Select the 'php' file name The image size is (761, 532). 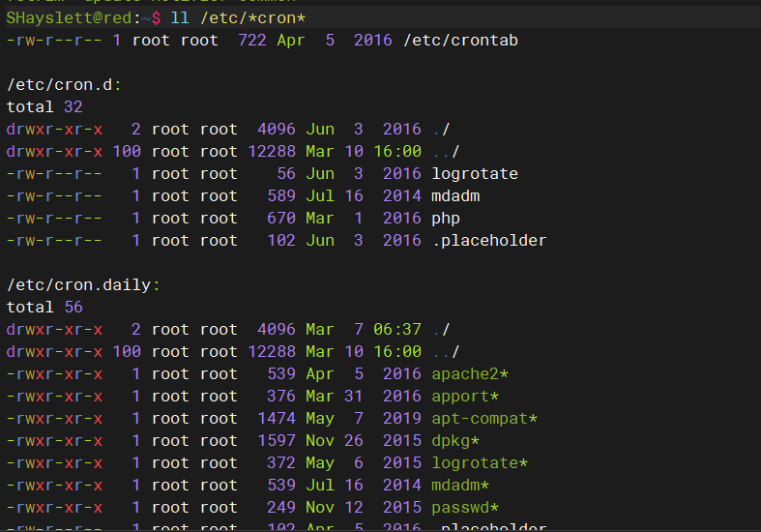446,219
